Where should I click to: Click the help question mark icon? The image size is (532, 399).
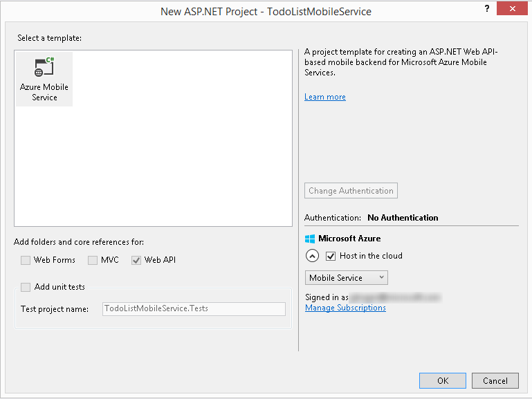tap(487, 9)
